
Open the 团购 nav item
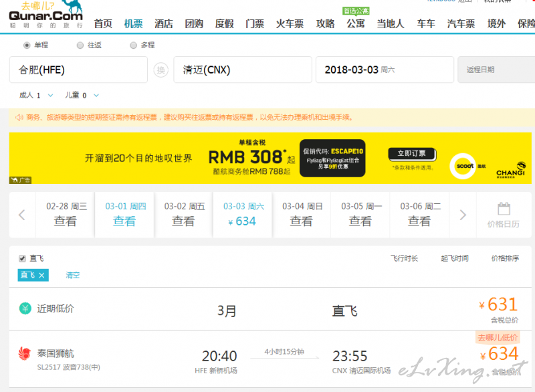(194, 23)
